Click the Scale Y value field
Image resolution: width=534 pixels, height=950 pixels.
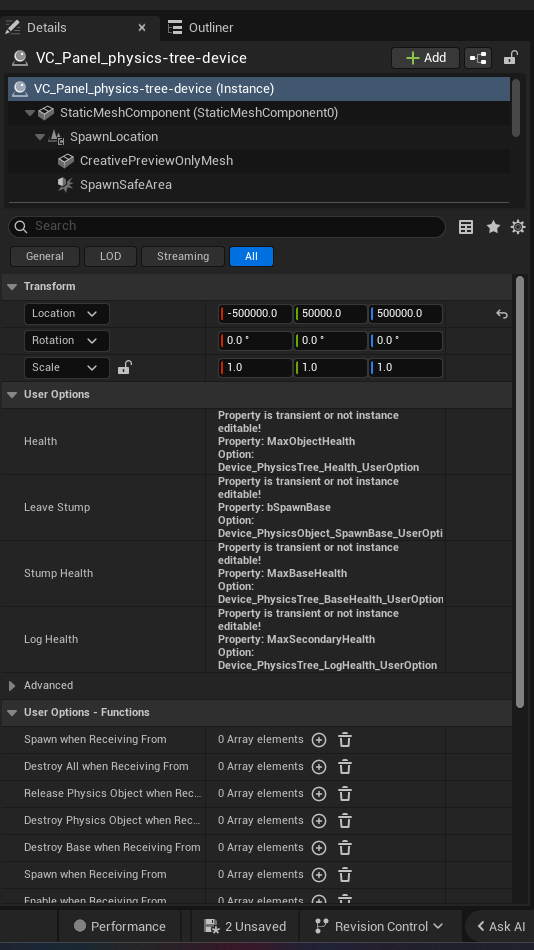pyautogui.click(x=330, y=368)
